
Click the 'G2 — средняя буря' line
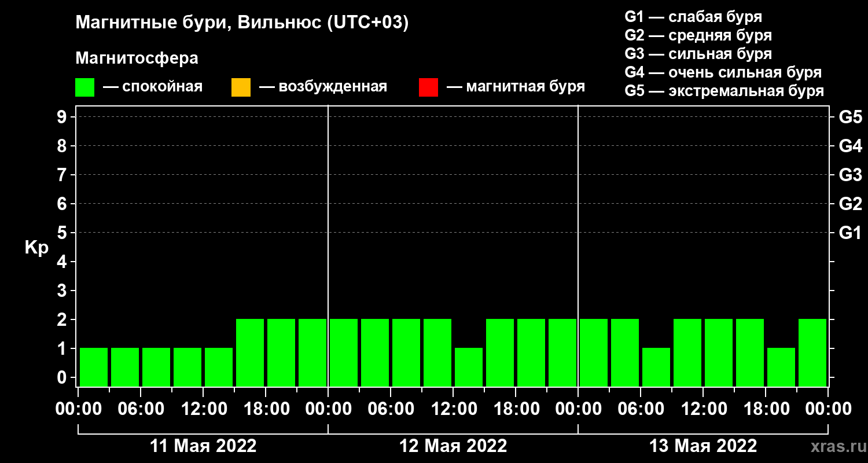point(698,35)
